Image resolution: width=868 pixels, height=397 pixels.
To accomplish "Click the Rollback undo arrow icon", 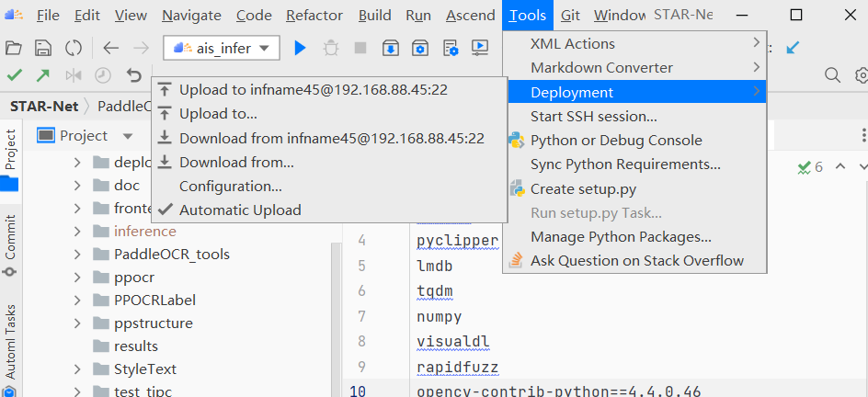I will click(134, 75).
